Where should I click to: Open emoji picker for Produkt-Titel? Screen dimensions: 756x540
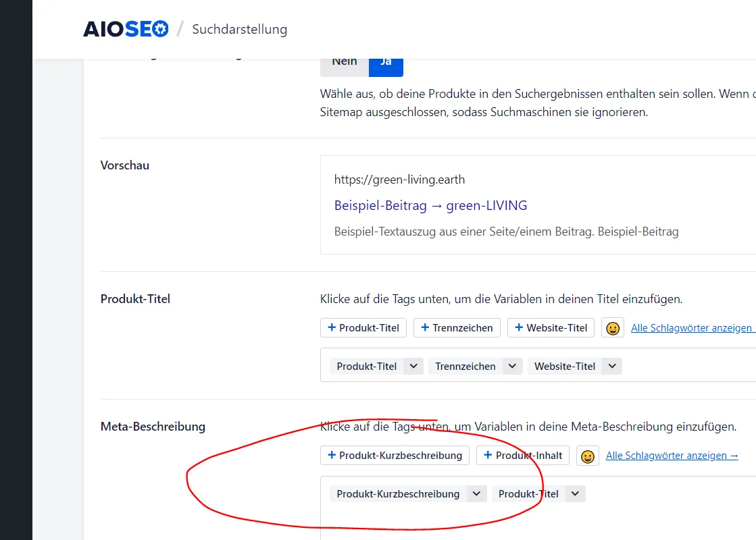pyautogui.click(x=612, y=327)
